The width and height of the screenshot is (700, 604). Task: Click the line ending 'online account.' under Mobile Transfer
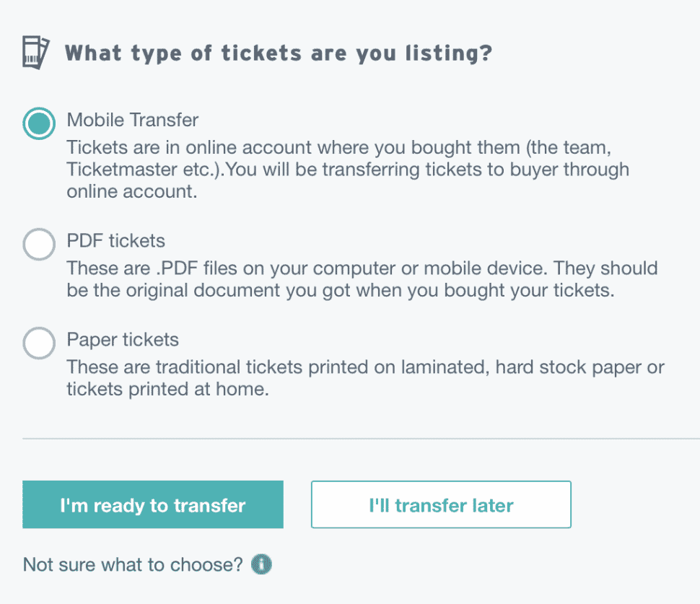[x=132, y=191]
